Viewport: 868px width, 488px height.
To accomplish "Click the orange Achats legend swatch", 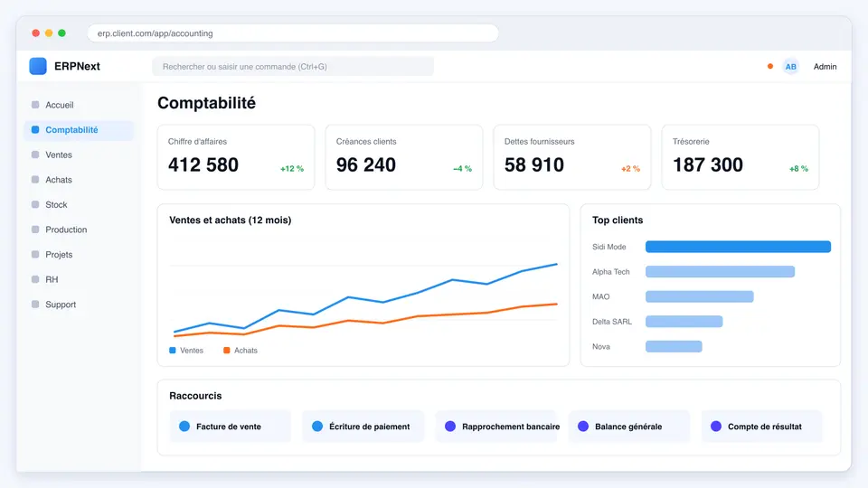I will [x=226, y=351].
